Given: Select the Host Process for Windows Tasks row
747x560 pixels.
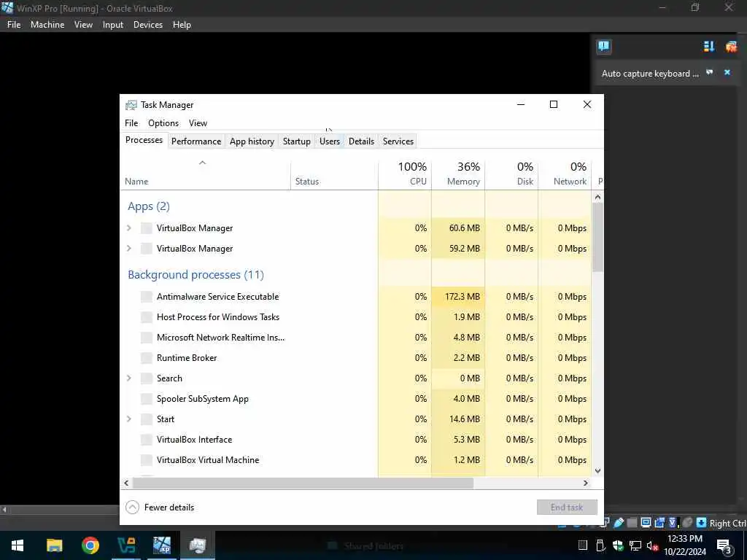Looking at the screenshot, I should (x=355, y=317).
